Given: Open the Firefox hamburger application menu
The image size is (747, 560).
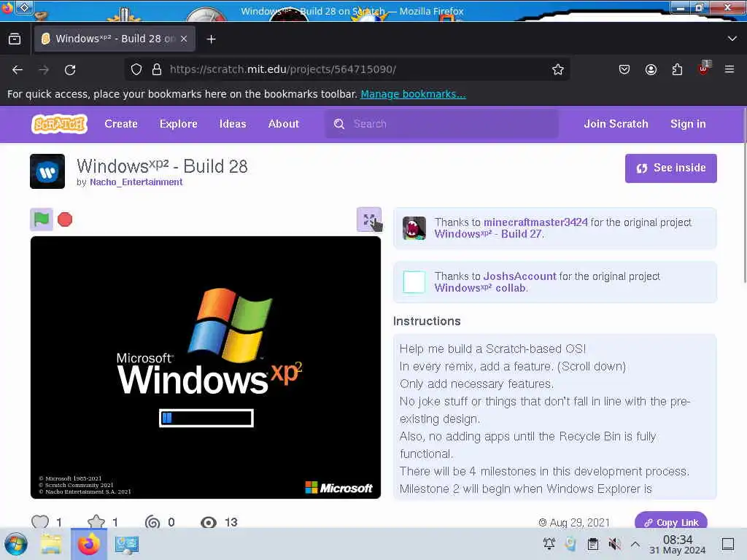Looking at the screenshot, I should click(729, 69).
